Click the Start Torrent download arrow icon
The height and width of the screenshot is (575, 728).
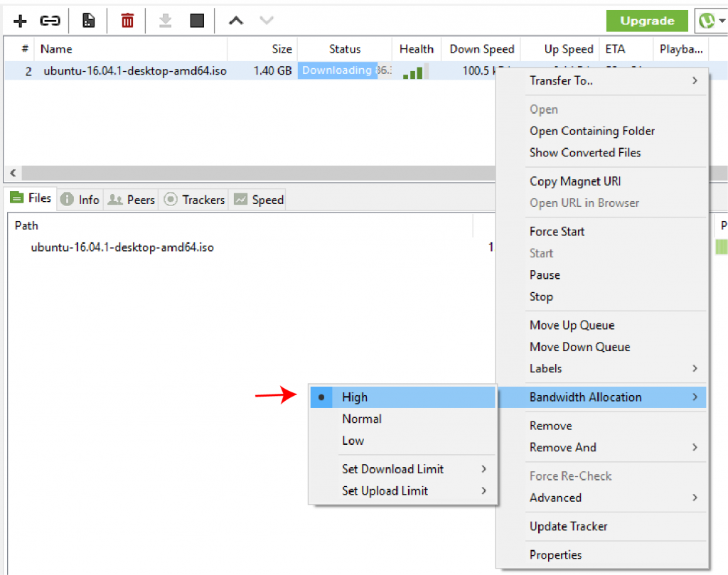(x=165, y=21)
